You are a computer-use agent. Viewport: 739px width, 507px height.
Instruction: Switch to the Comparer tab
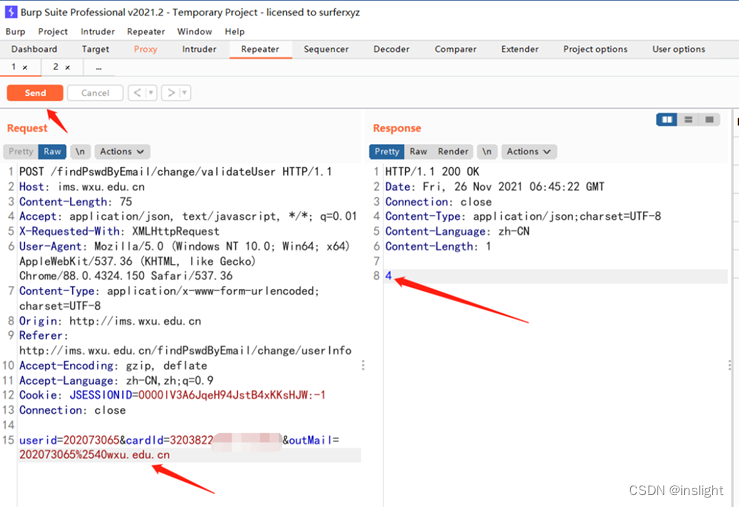(x=455, y=49)
